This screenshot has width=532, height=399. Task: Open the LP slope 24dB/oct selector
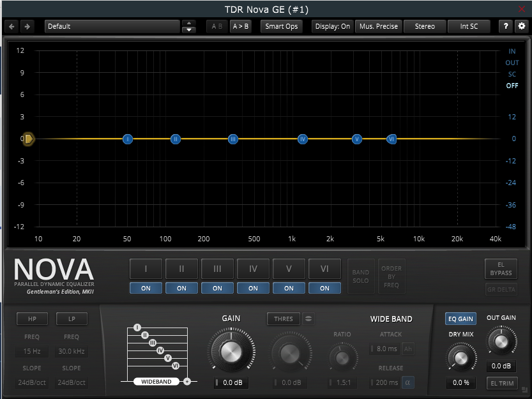click(x=72, y=382)
